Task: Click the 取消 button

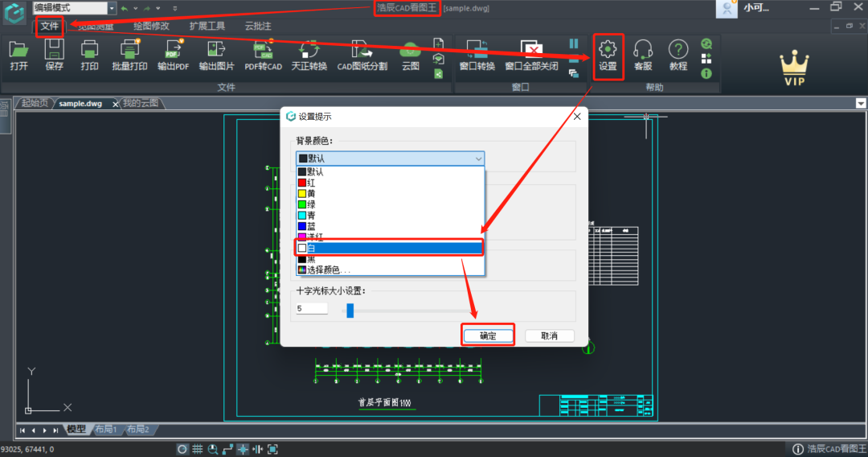Action: coord(550,336)
